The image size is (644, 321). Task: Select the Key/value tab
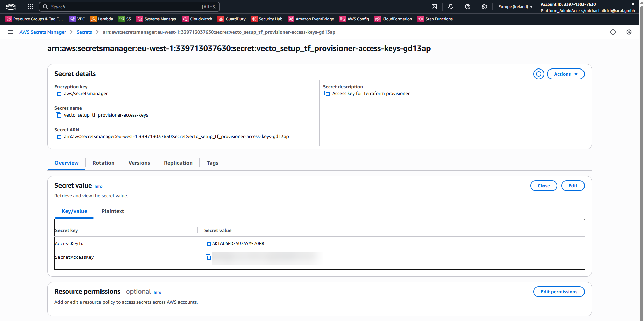pos(74,211)
